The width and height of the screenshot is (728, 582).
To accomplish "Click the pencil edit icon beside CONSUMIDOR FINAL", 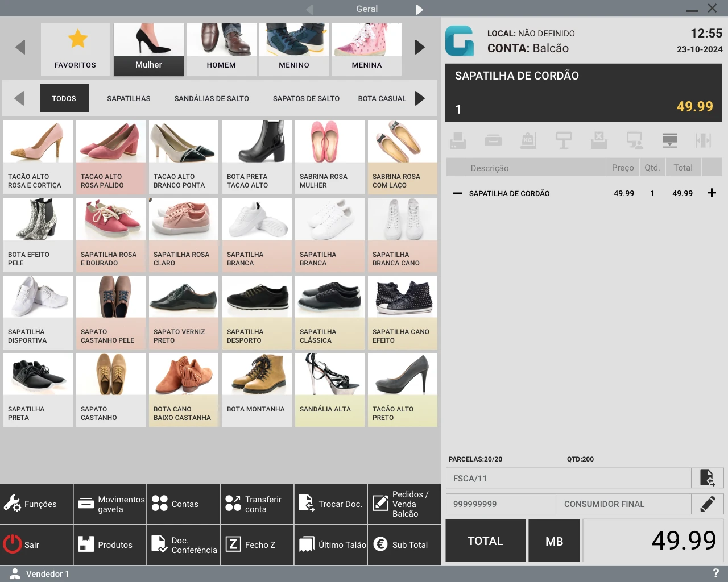I will [707, 504].
